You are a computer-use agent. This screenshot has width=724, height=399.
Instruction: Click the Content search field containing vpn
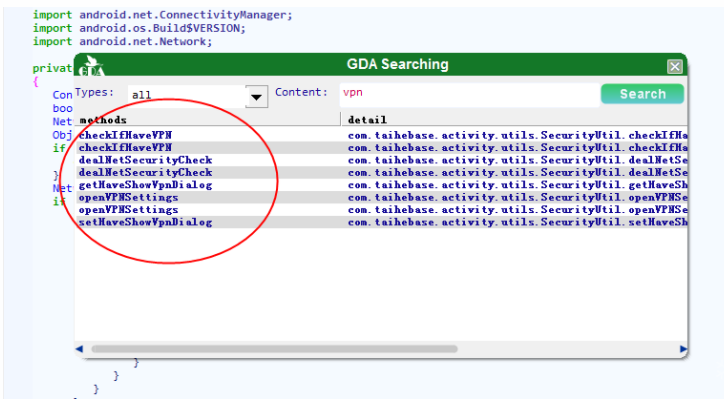470,95
